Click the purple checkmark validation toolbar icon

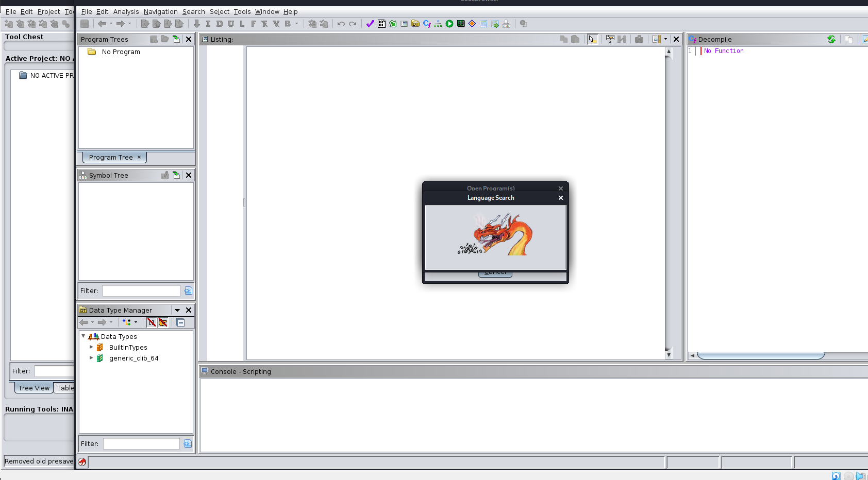(x=369, y=23)
